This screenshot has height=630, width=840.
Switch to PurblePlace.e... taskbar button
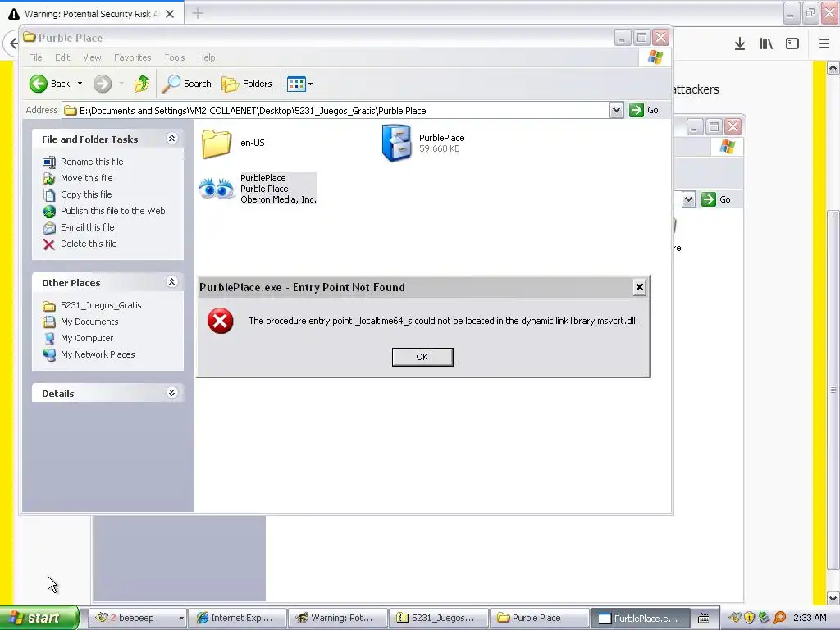[640, 618]
